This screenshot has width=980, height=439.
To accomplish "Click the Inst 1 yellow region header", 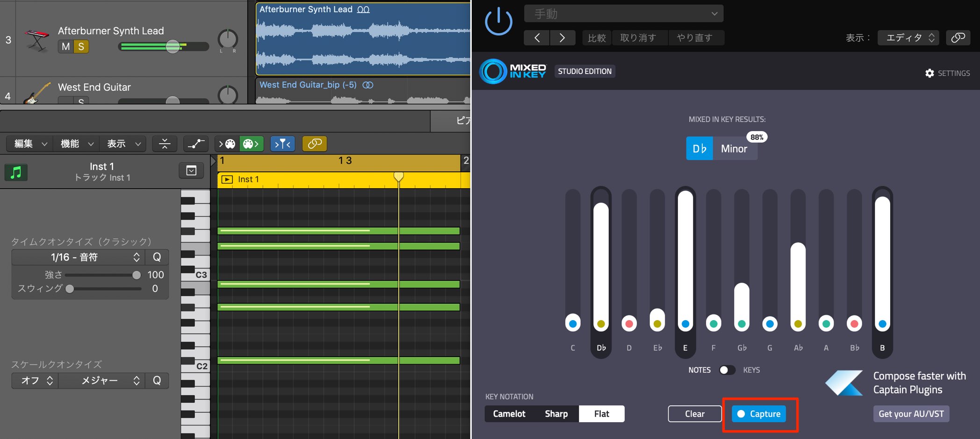I will click(x=344, y=180).
